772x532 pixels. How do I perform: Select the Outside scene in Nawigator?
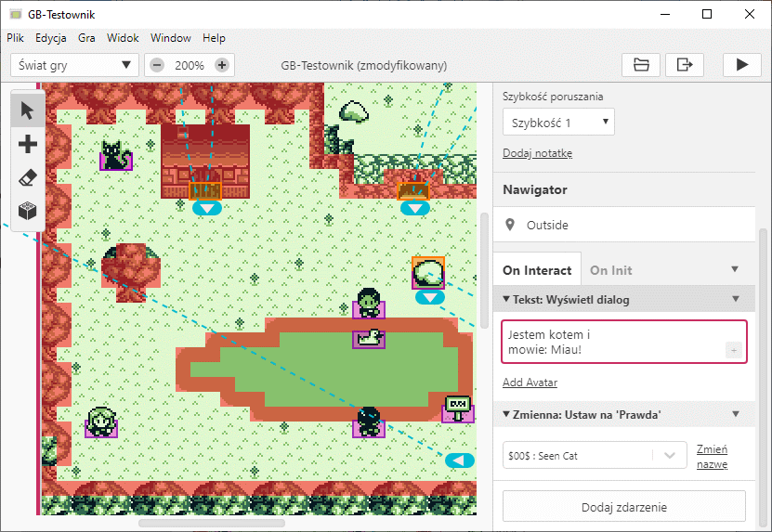(x=623, y=225)
